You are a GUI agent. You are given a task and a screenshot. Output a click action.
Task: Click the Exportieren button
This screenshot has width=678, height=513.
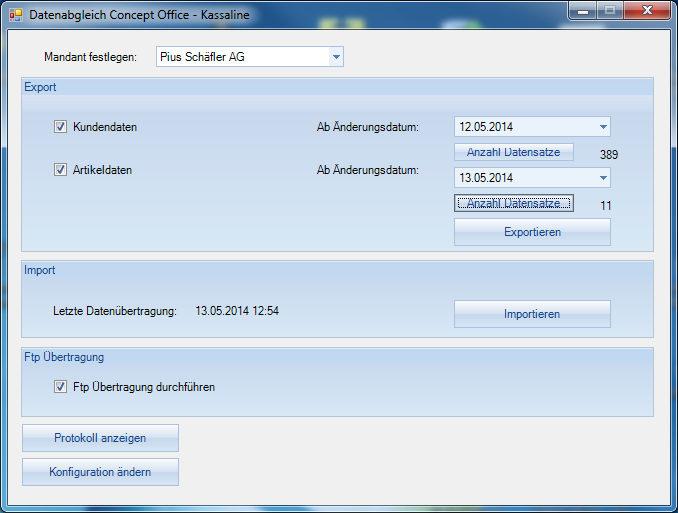click(532, 232)
